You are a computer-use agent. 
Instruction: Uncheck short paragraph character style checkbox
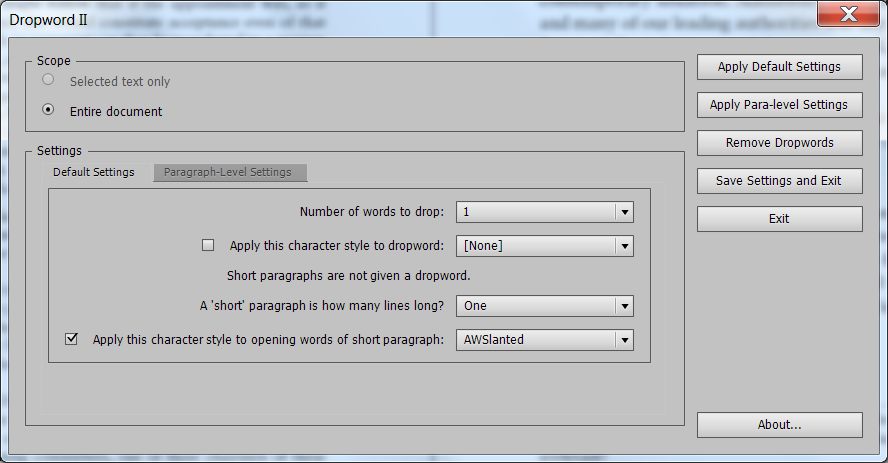coord(71,338)
